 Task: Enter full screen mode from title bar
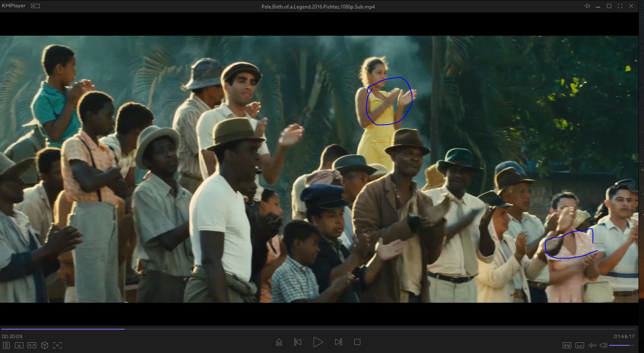pos(620,6)
